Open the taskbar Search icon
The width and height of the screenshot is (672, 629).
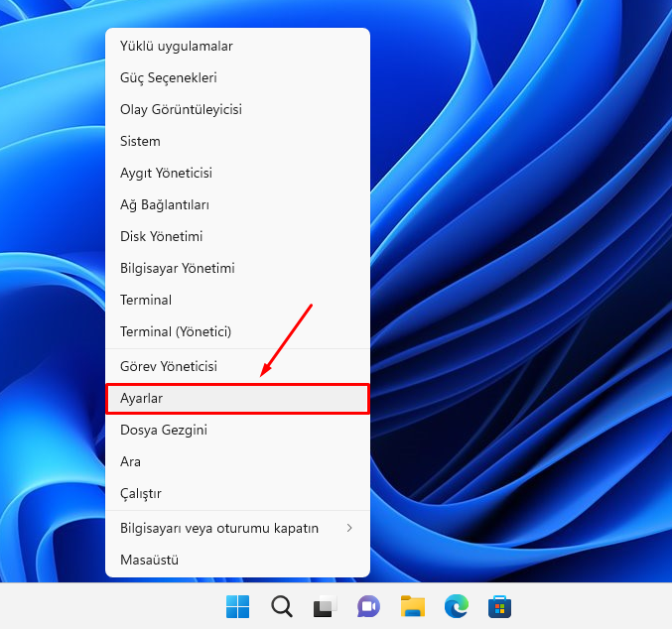tap(282, 606)
